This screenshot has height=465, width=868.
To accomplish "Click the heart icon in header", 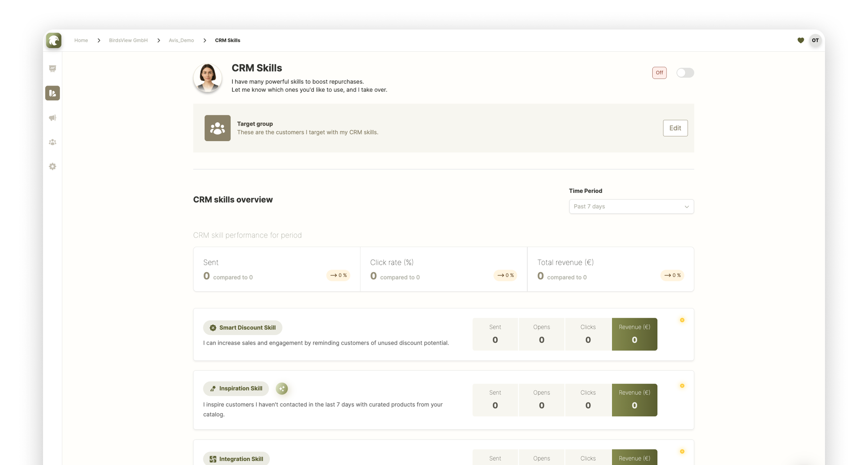I will [x=801, y=40].
